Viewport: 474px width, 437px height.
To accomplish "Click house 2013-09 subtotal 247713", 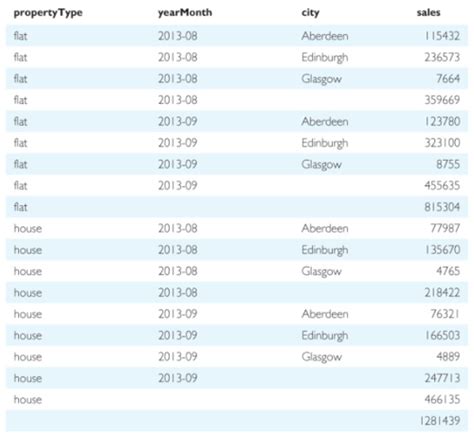I will (x=442, y=378).
